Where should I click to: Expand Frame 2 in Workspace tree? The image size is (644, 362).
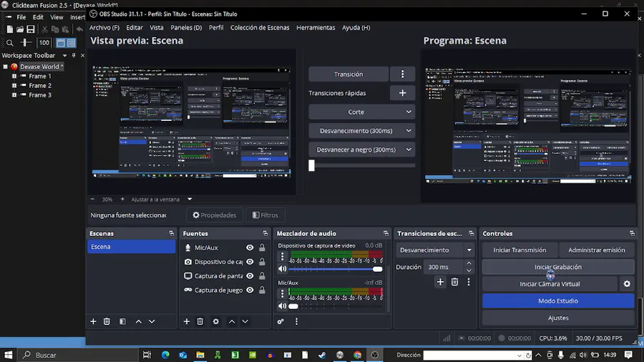click(x=14, y=85)
